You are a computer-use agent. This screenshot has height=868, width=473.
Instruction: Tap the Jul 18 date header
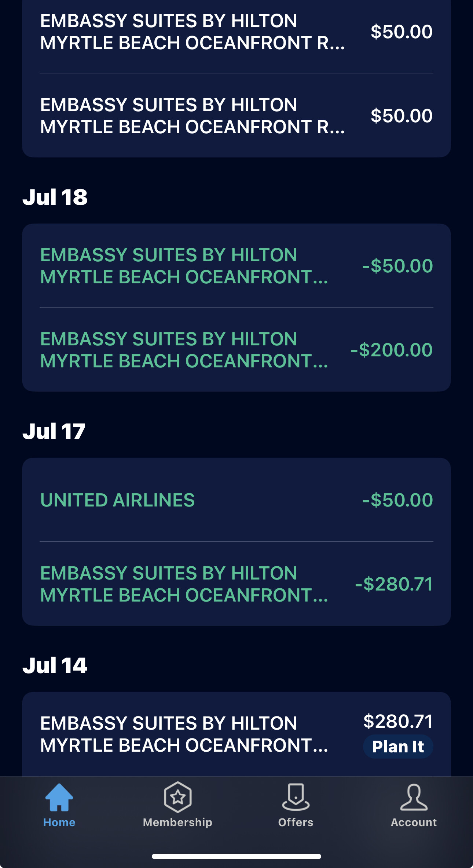[x=55, y=197]
